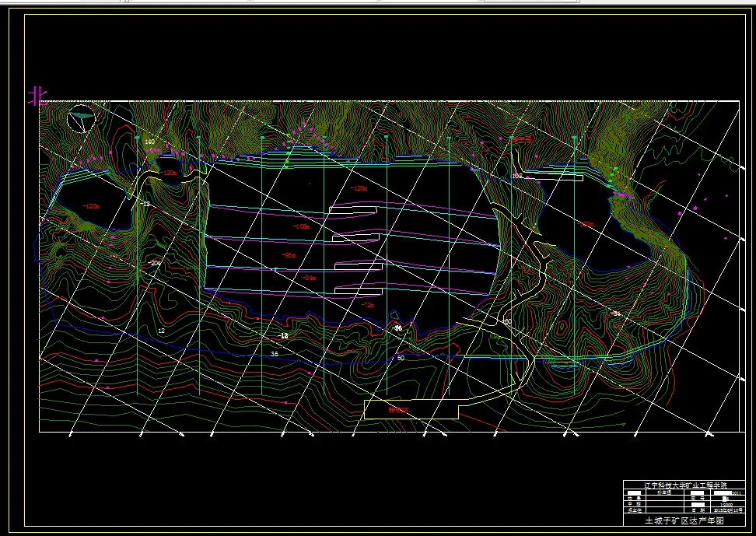Click the 140 elevation label

tap(149, 142)
